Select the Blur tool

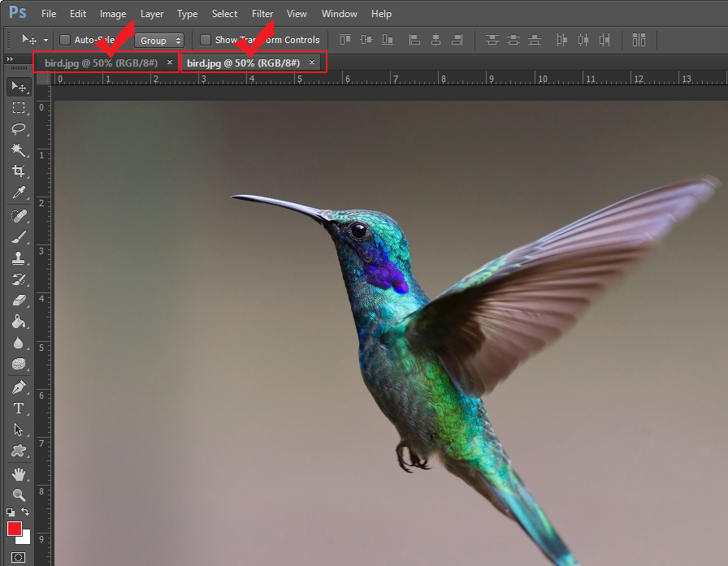pos(19,343)
